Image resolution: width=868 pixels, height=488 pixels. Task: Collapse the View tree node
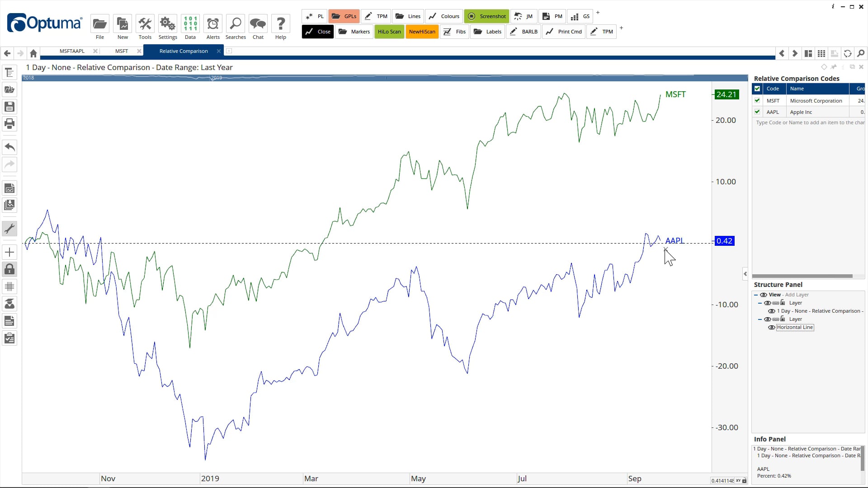click(x=756, y=295)
